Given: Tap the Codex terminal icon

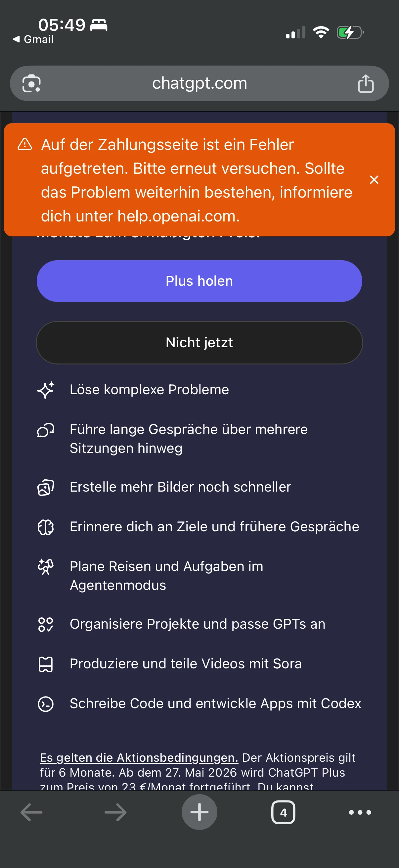Looking at the screenshot, I should coord(46,704).
